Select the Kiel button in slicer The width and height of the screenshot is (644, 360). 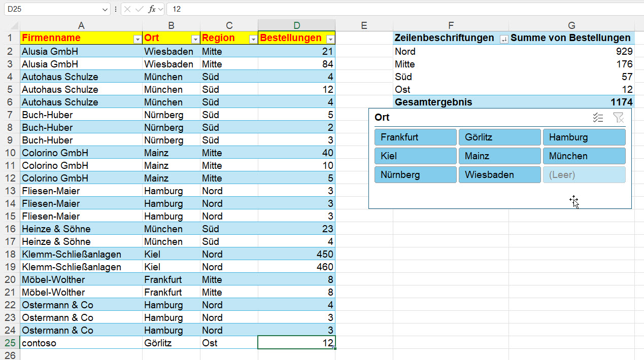click(x=416, y=156)
